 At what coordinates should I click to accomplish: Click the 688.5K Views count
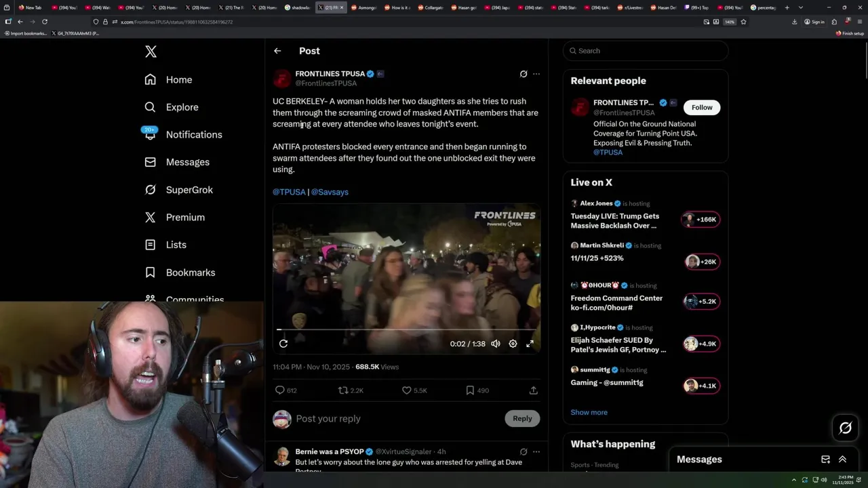[377, 367]
